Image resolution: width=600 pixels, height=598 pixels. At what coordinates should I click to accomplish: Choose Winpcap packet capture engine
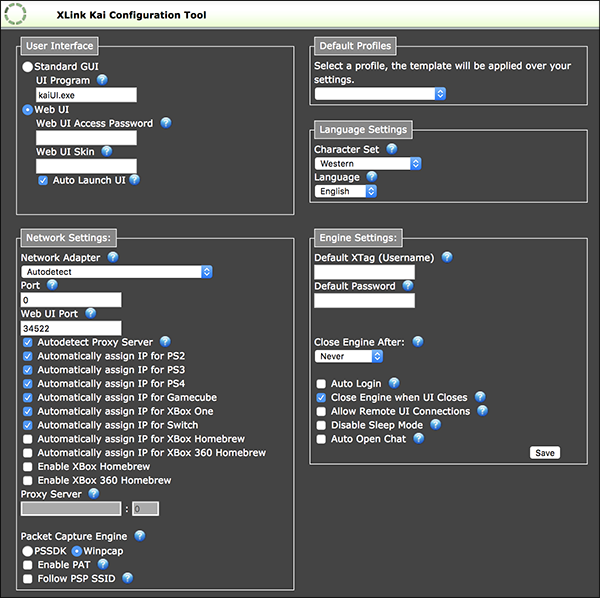pyautogui.click(x=77, y=551)
